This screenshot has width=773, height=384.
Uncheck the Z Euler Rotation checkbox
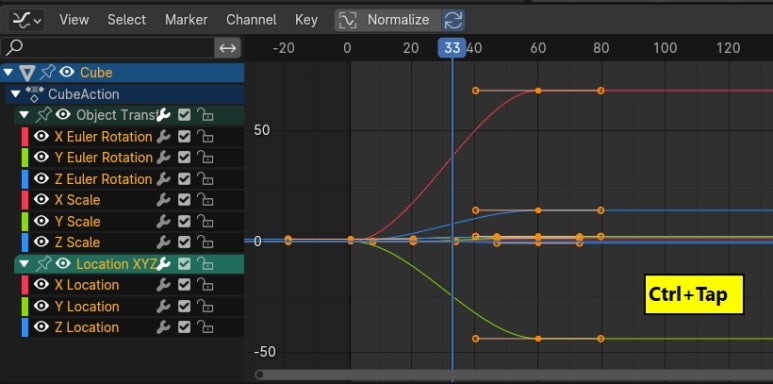pos(184,179)
